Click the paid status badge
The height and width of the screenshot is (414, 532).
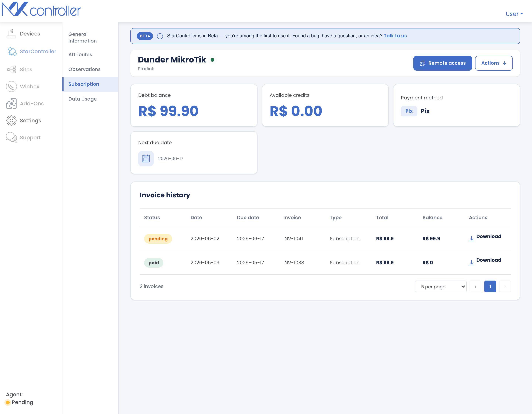tap(154, 263)
